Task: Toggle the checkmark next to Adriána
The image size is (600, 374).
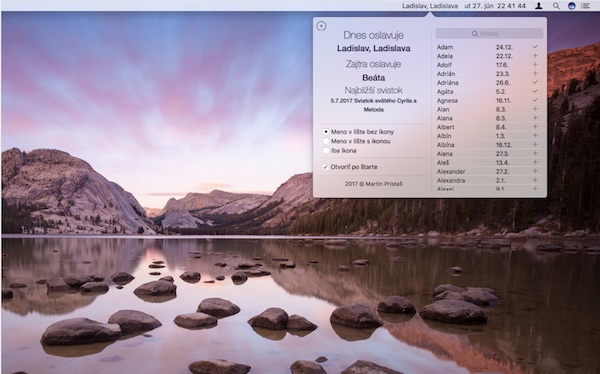Action: click(x=535, y=82)
